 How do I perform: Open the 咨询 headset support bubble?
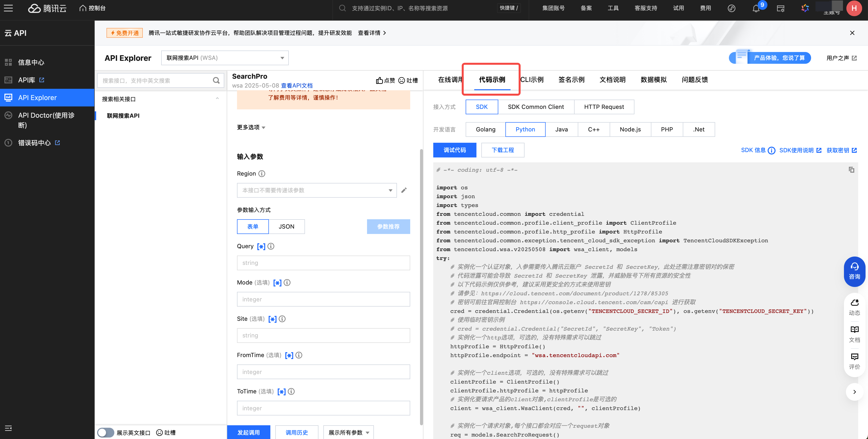854,271
